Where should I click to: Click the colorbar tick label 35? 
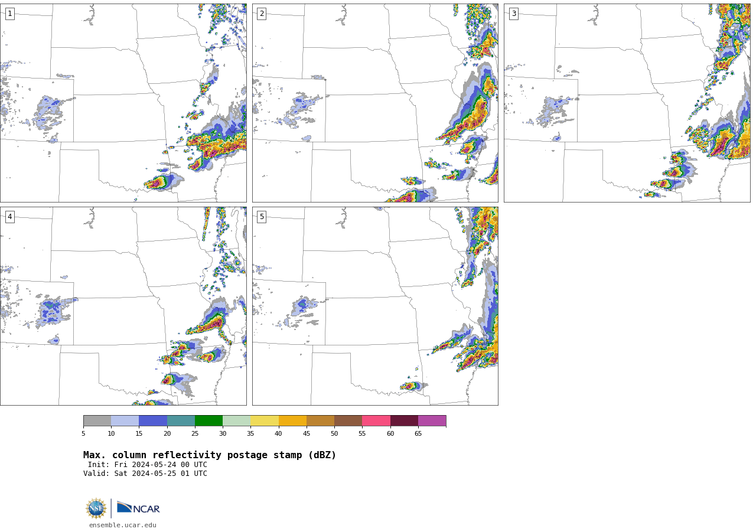250,434
